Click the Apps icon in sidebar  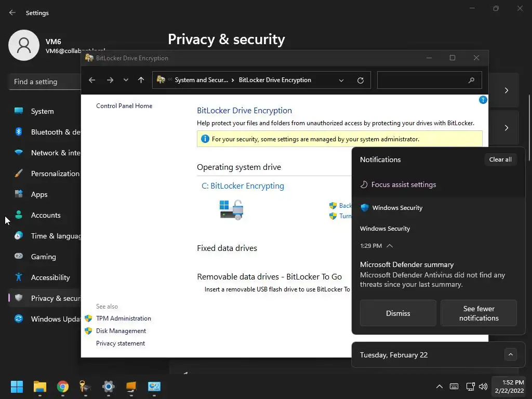pos(19,194)
